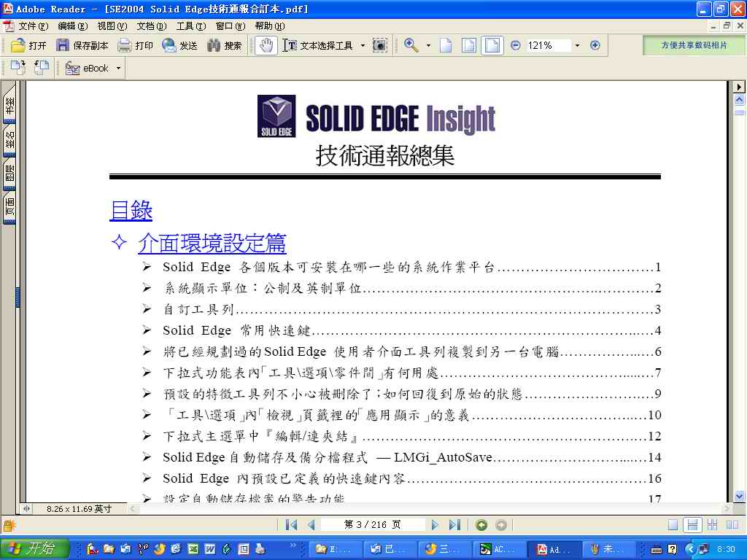747x560 pixels.
Task: Click the eBook toolbar button
Action: [x=88, y=68]
